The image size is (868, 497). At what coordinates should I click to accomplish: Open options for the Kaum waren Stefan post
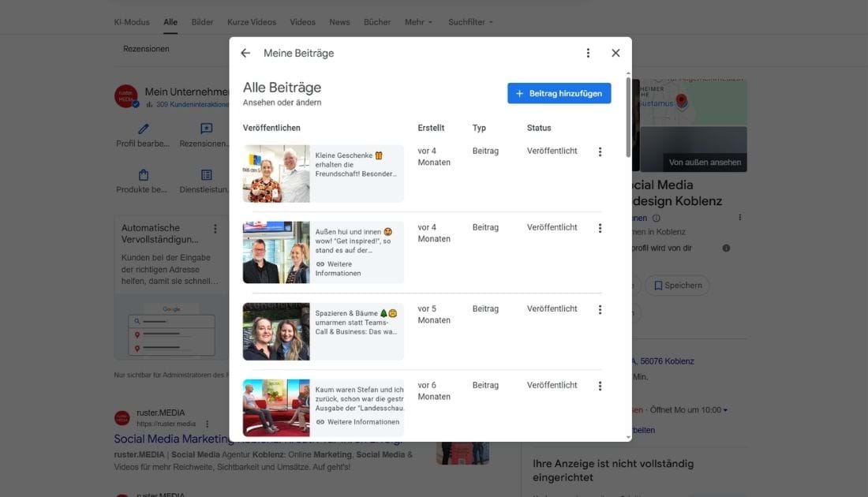(x=600, y=386)
